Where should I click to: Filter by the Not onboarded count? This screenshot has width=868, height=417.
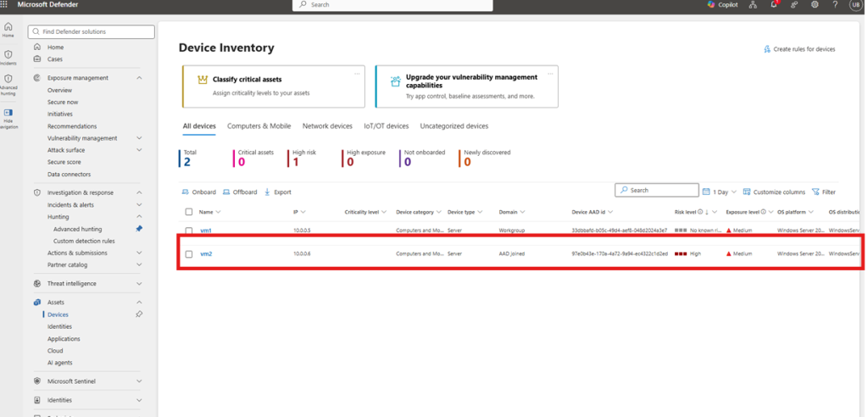pyautogui.click(x=422, y=158)
